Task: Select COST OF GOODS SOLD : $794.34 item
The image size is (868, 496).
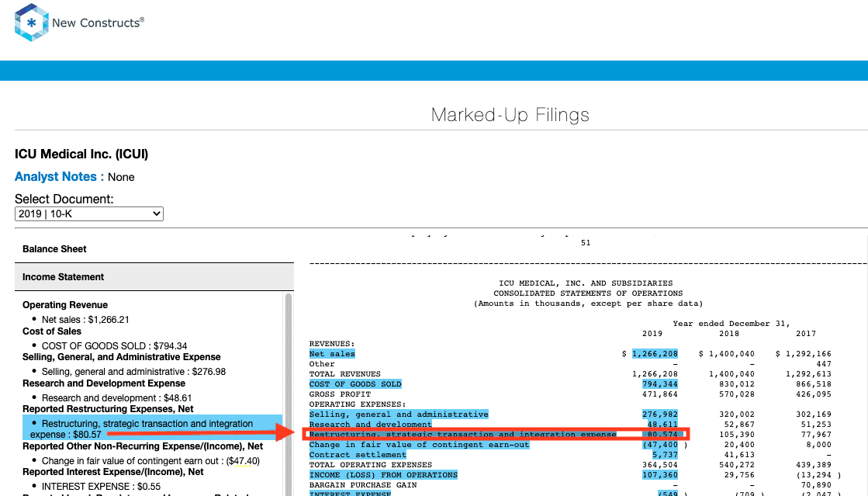Action: pos(115,346)
